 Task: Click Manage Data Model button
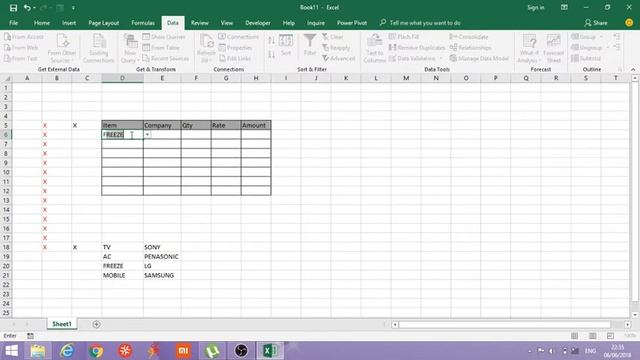click(479, 58)
